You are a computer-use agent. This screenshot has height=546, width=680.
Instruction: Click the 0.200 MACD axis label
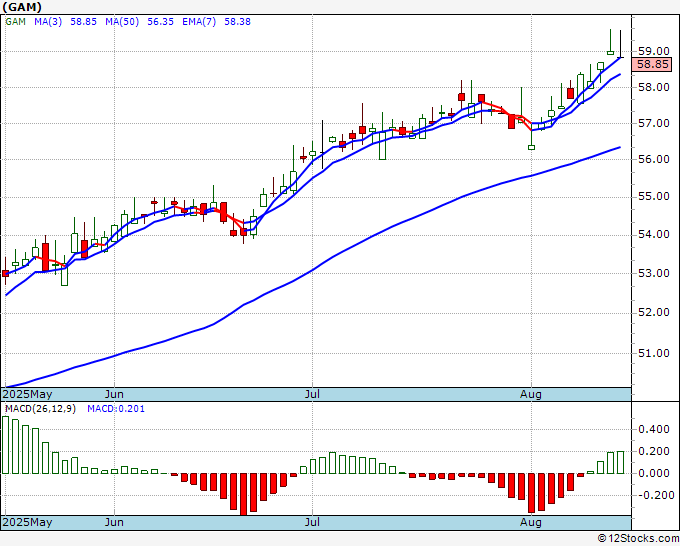pyautogui.click(x=654, y=451)
